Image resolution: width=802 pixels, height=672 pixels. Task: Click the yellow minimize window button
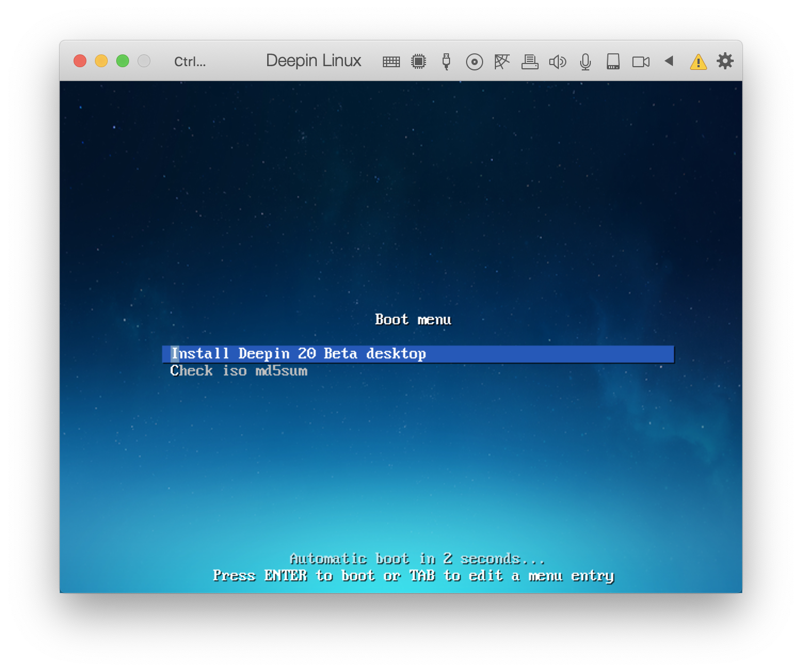pyautogui.click(x=101, y=61)
